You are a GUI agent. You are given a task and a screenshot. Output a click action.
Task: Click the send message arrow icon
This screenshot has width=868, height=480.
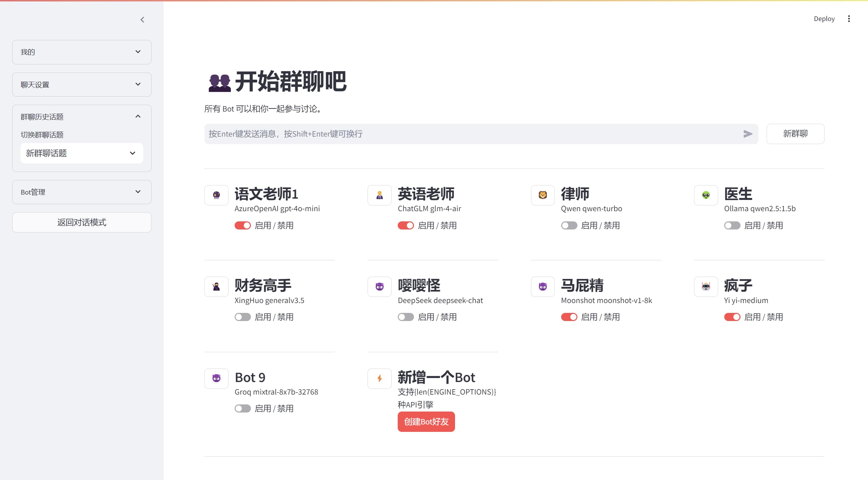[748, 134]
